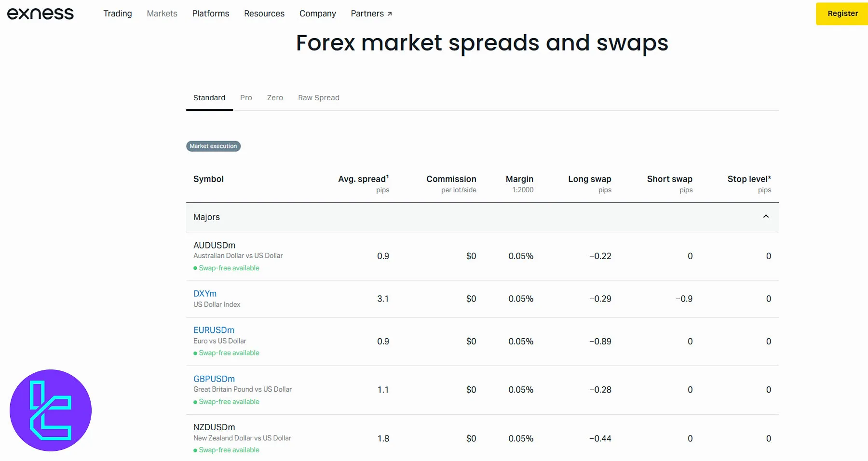Image resolution: width=868 pixels, height=461 pixels.
Task: Open the DXYm symbol link
Action: pos(205,293)
